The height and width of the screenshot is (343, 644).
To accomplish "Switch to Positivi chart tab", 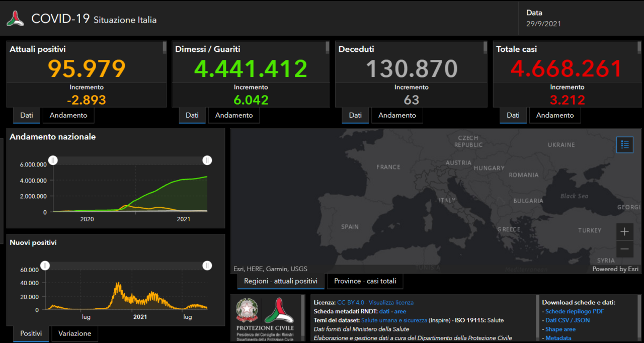I will [31, 333].
